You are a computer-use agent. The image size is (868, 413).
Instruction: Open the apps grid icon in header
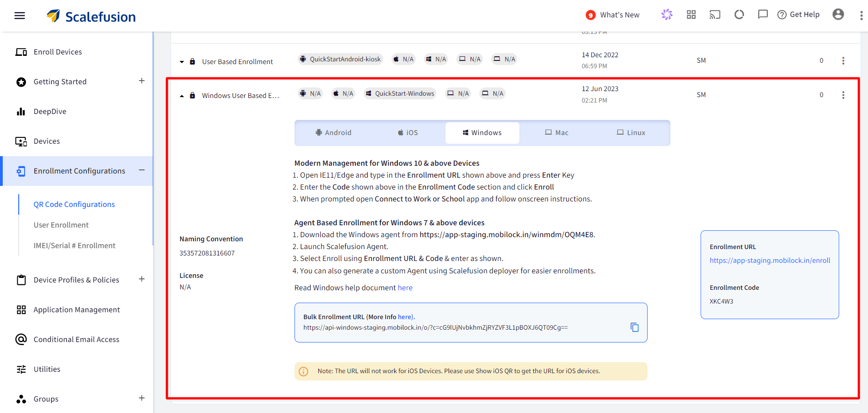[x=691, y=15]
